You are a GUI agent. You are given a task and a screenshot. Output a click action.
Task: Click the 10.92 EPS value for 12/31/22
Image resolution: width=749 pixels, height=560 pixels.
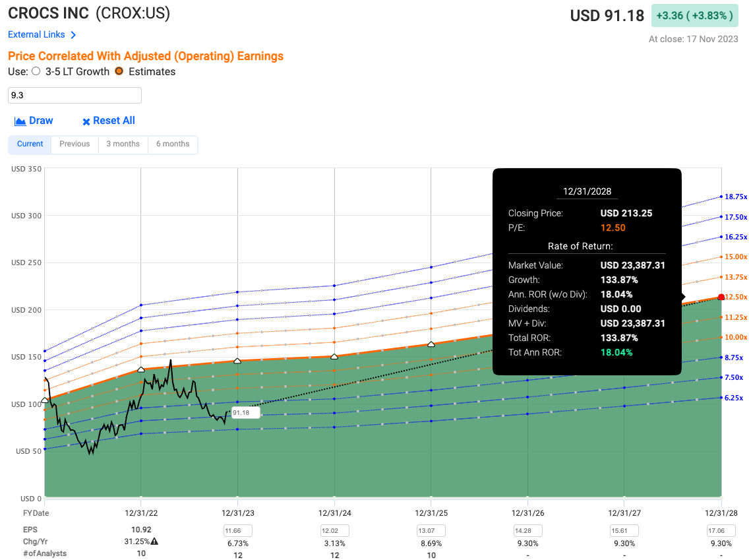(141, 530)
